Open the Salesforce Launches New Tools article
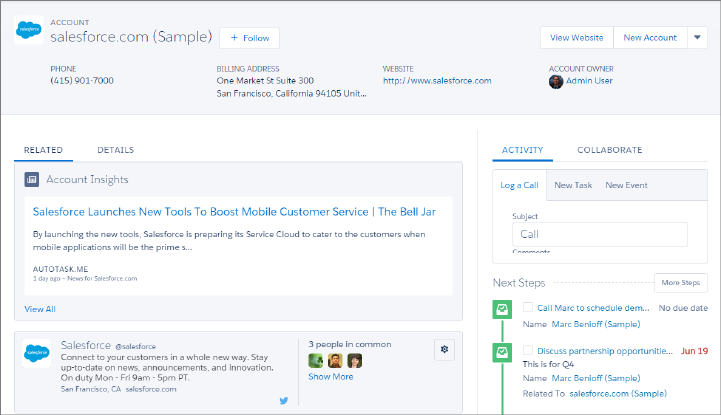The image size is (721, 415). tap(234, 212)
